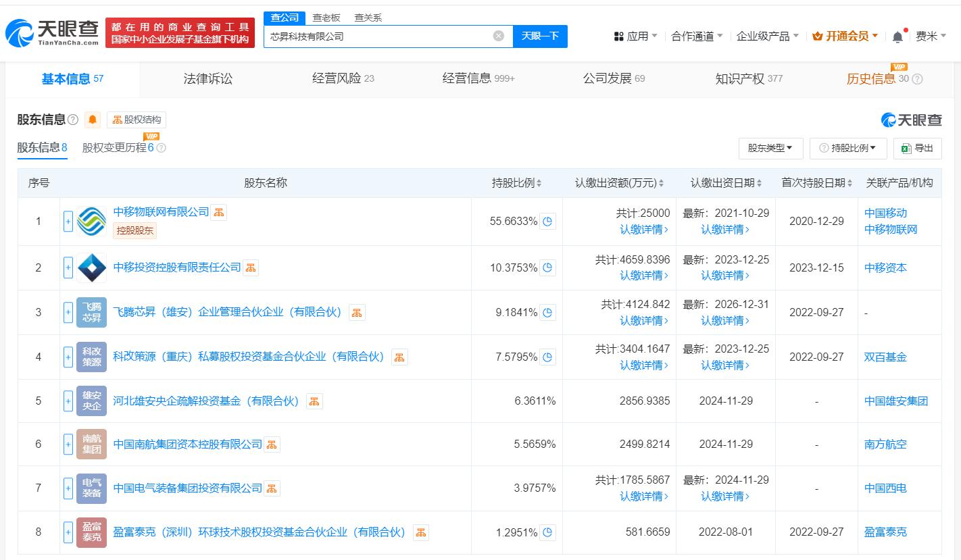Click the 科改策源 logo tile

pyautogui.click(x=92, y=357)
